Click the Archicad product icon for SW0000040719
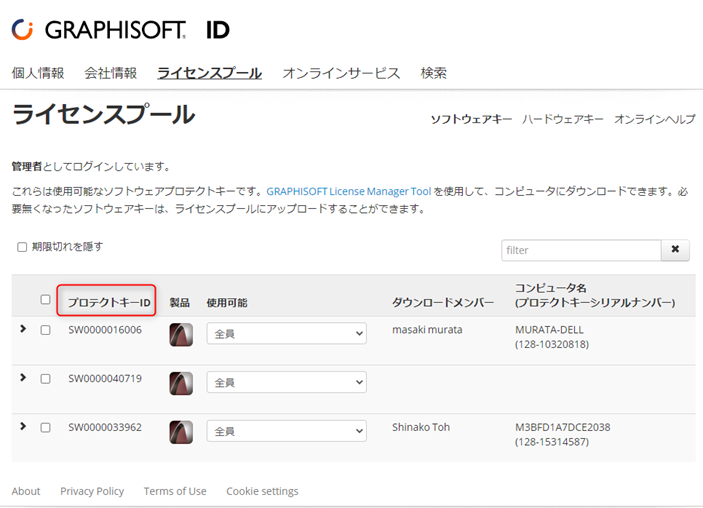 click(181, 383)
